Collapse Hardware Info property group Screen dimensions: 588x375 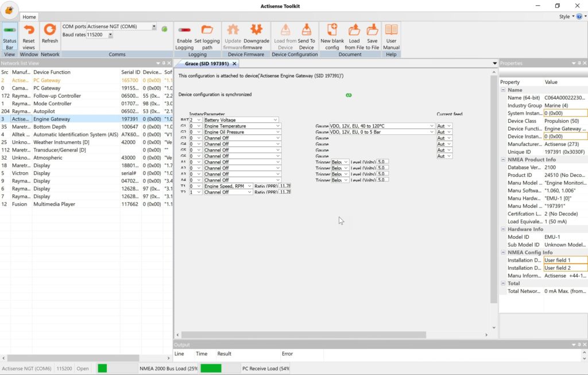[x=503, y=229]
